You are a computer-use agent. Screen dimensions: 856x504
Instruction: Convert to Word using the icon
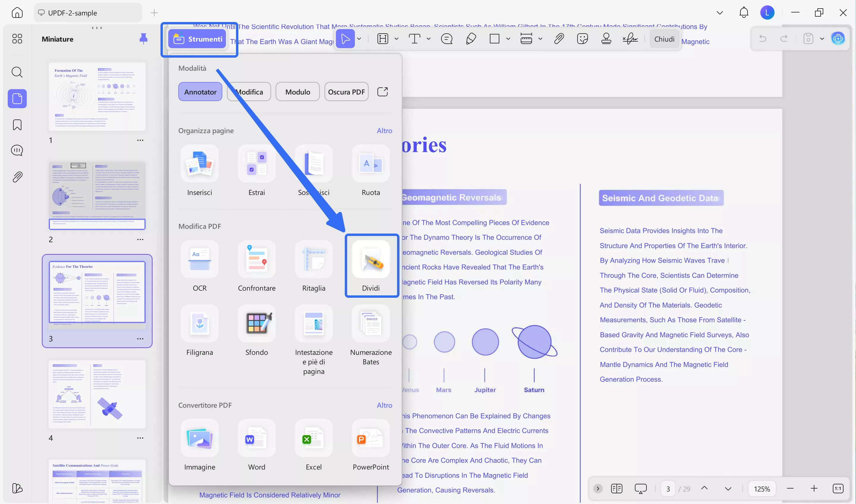[257, 438]
